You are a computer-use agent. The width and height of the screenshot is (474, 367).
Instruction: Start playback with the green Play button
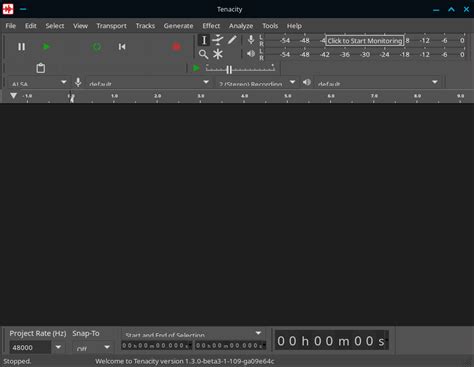tap(46, 47)
